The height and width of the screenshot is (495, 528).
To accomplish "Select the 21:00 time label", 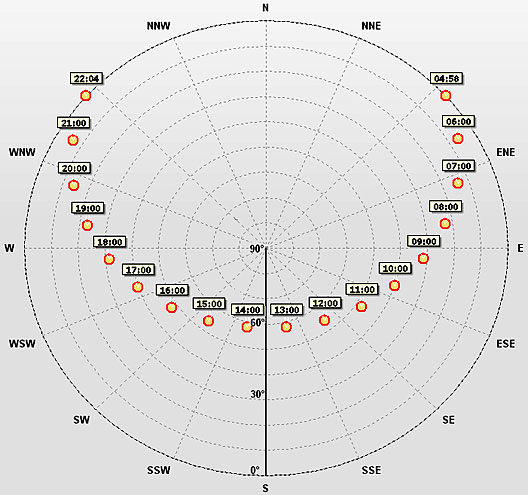I will click(73, 123).
